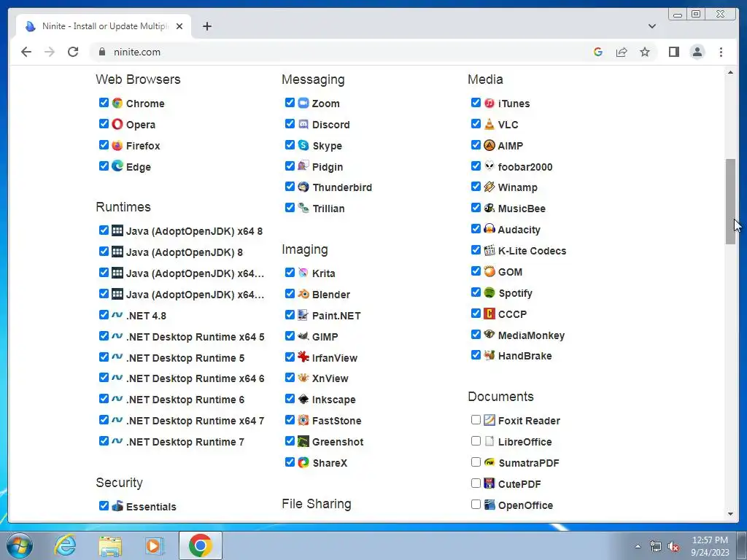Uncheck the Trillian checkbox
747x560 pixels.
(x=290, y=208)
